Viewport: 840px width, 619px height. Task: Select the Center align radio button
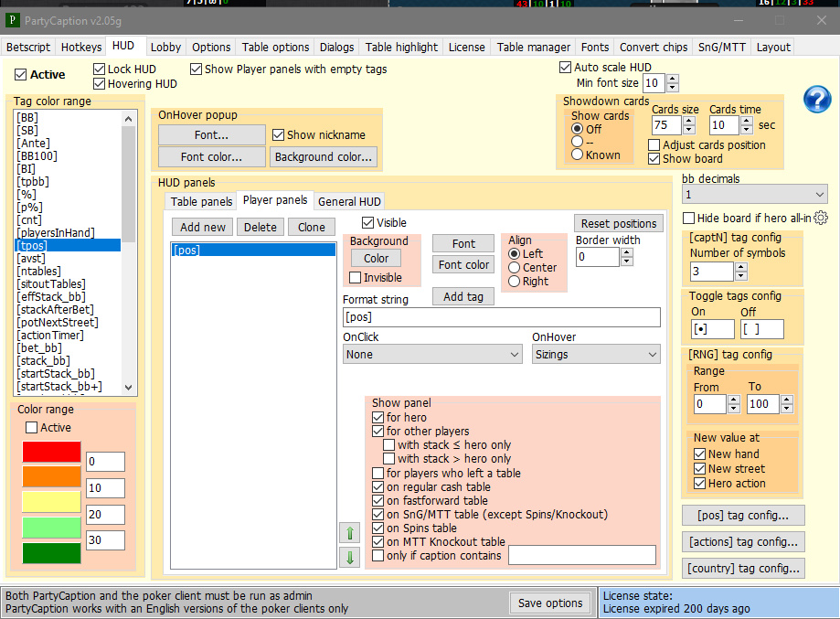tap(515, 268)
